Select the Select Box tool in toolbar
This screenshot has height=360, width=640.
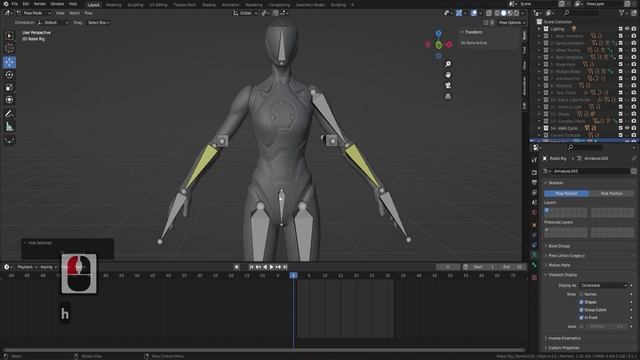coord(9,36)
